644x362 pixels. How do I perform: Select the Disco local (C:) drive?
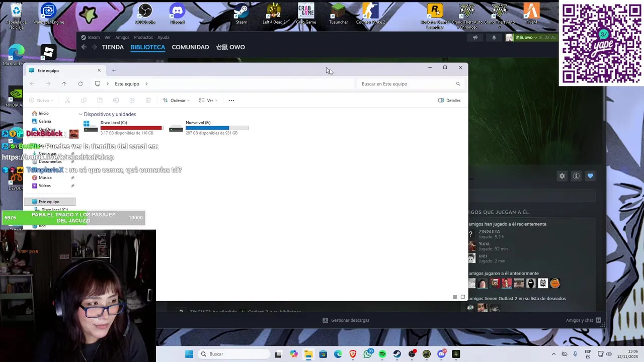pyautogui.click(x=123, y=128)
